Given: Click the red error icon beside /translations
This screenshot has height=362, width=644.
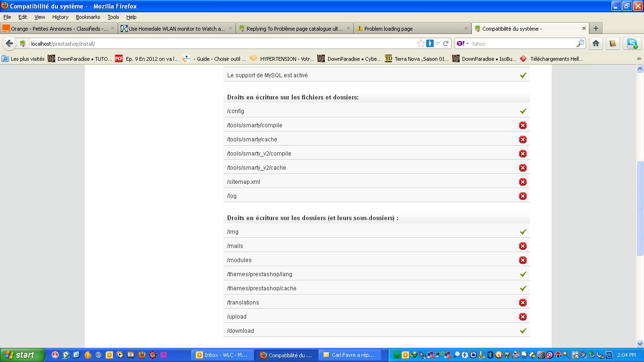Looking at the screenshot, I should coord(523,303).
